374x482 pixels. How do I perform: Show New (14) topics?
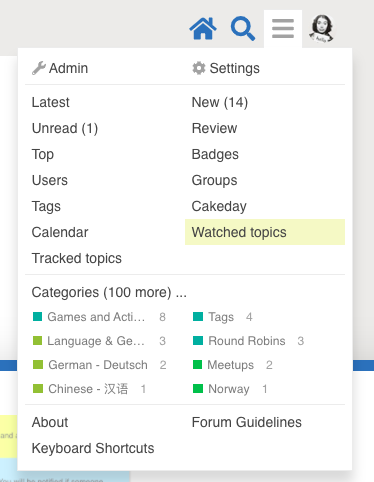[220, 102]
